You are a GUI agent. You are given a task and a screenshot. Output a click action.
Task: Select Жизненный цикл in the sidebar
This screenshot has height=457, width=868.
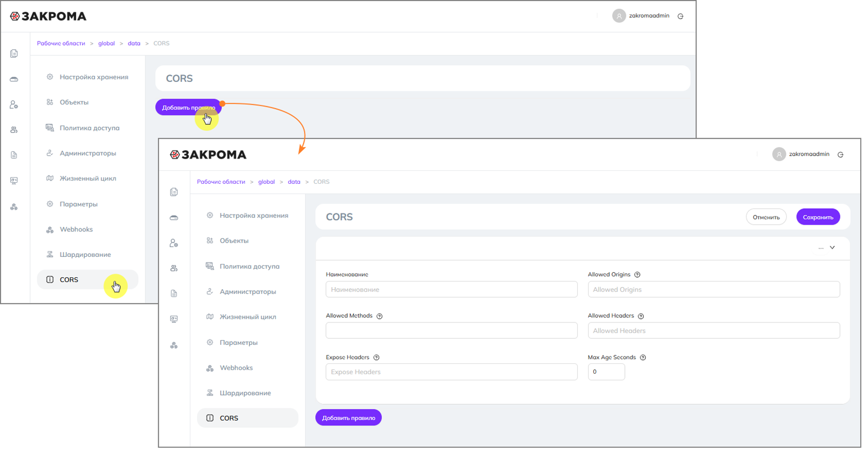(248, 317)
